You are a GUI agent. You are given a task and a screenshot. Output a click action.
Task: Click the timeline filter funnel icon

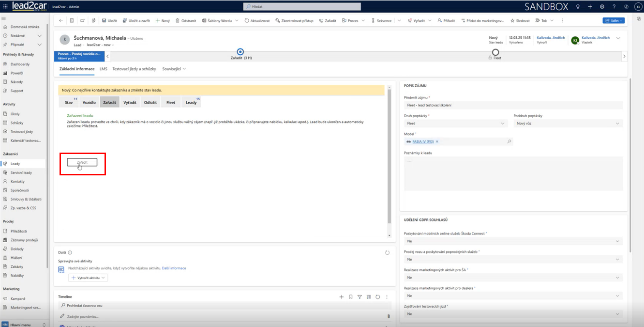pos(359,297)
